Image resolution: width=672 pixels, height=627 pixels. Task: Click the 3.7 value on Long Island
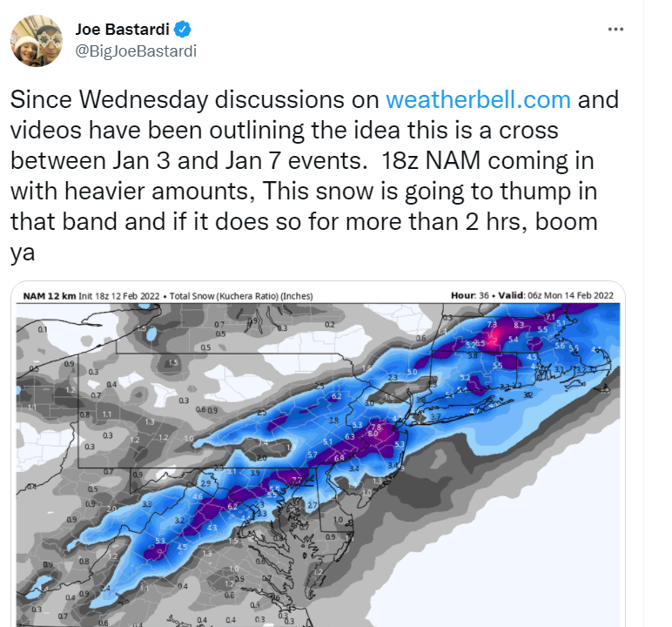(435, 416)
